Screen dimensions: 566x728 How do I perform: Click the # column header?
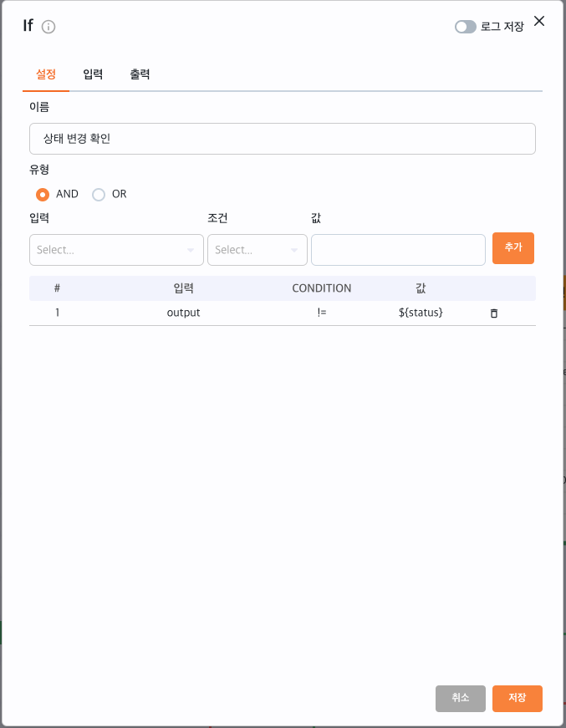coord(57,288)
